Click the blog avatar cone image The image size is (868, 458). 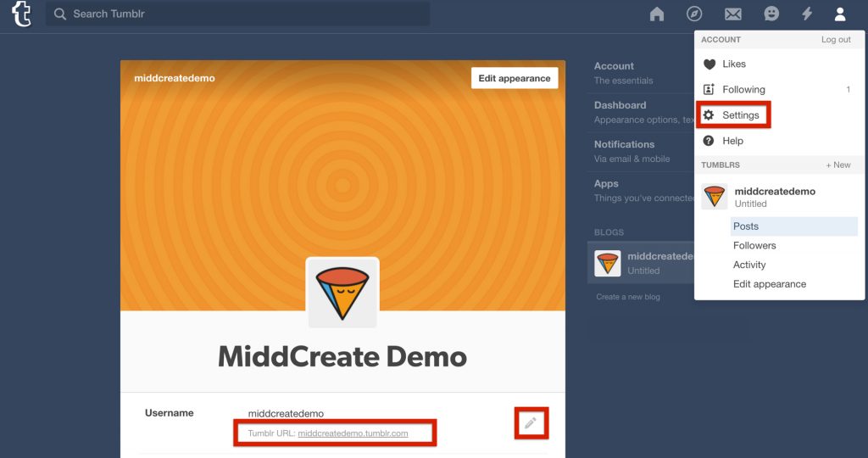pyautogui.click(x=342, y=293)
